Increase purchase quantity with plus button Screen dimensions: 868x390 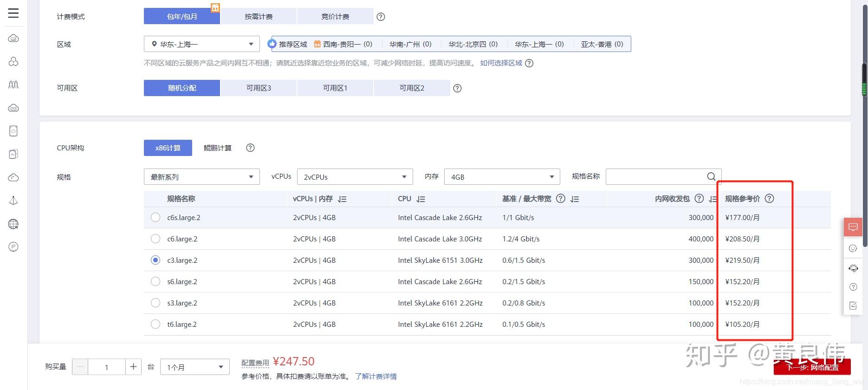click(x=133, y=367)
